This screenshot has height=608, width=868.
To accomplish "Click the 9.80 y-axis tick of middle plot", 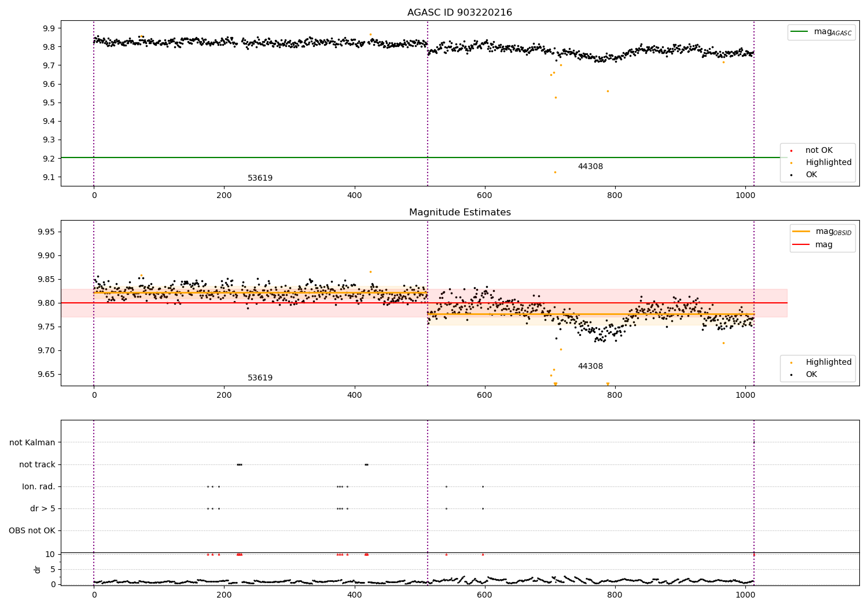I will coord(46,303).
